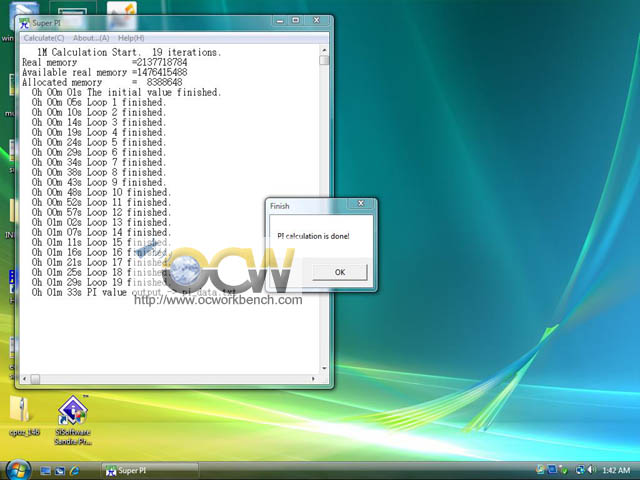
Task: Click the 'Available real memory =1476415488' line
Action: [104, 72]
